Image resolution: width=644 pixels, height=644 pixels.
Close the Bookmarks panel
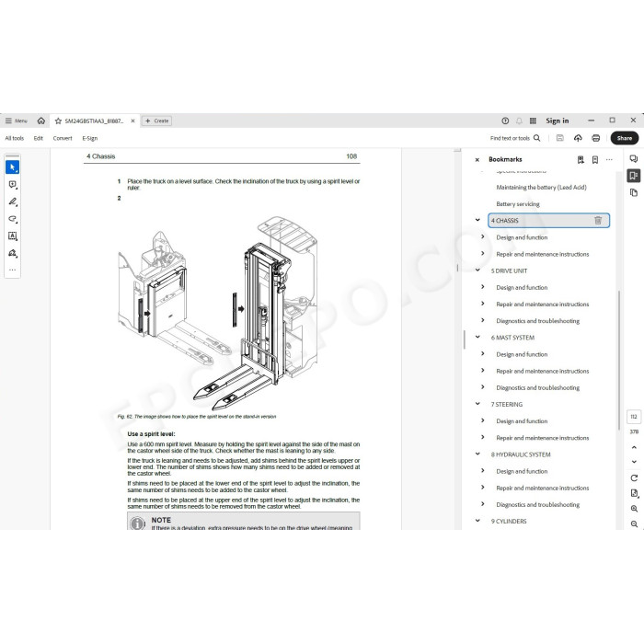coord(477,160)
